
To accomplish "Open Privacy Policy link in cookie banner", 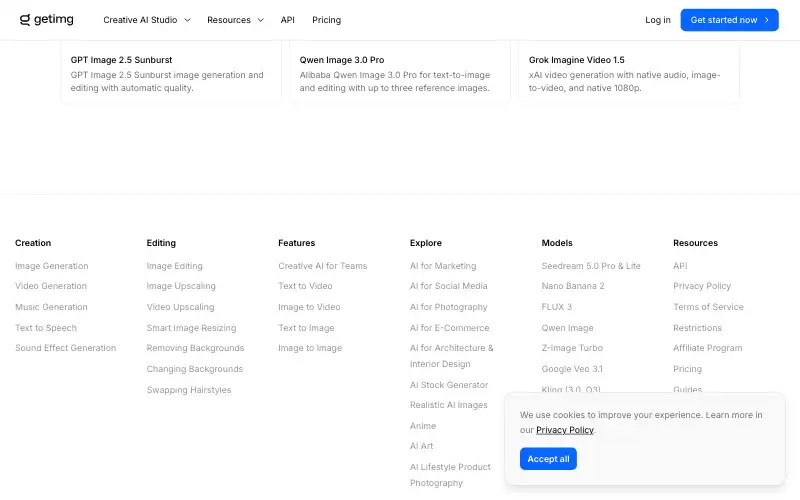I will pyautogui.click(x=565, y=430).
